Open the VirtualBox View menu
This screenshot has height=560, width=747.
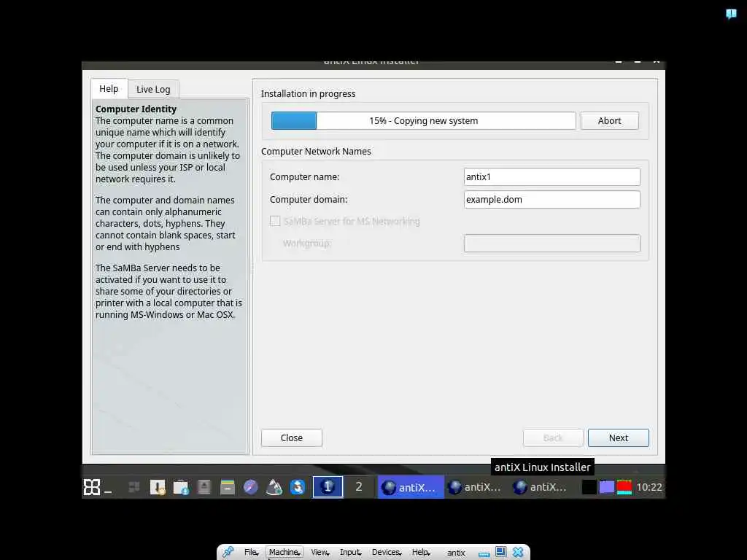pyautogui.click(x=320, y=552)
